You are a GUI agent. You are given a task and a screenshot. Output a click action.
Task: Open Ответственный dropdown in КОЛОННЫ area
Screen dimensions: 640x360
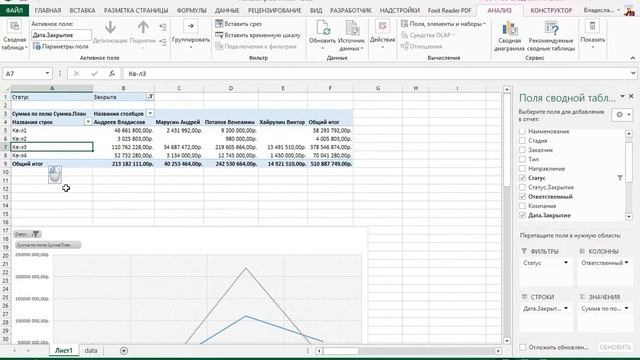click(627, 263)
